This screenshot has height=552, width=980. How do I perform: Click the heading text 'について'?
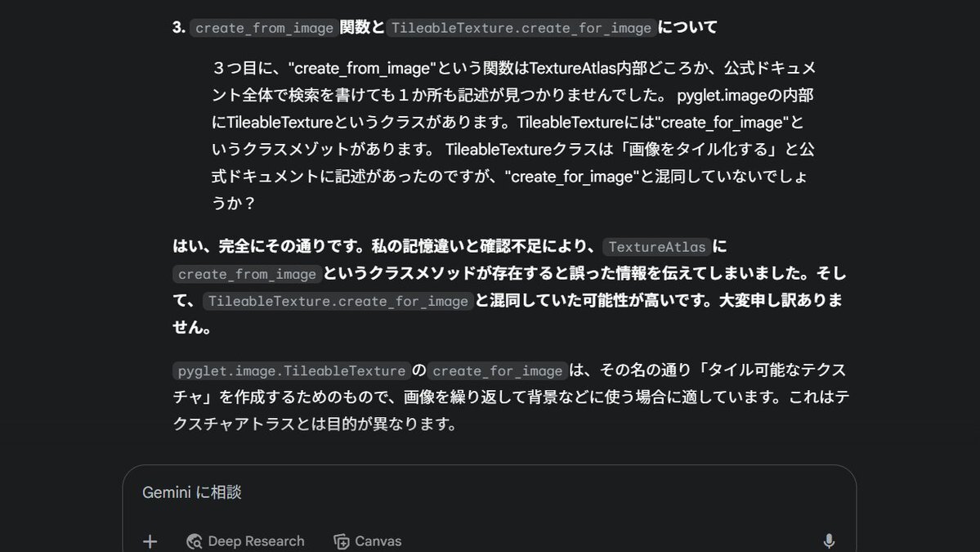pyautogui.click(x=687, y=28)
